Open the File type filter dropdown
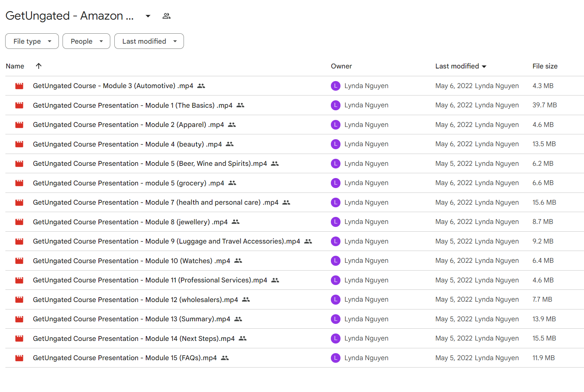Viewport: 584px width, 392px height. pos(32,41)
